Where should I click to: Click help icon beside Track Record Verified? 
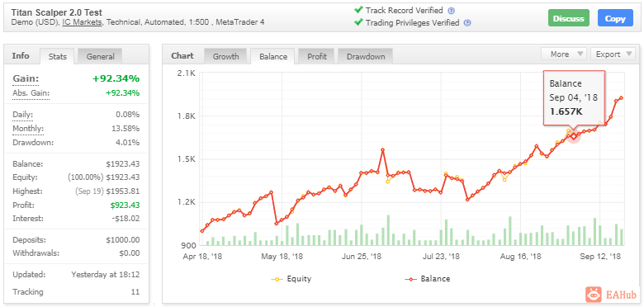click(x=452, y=11)
